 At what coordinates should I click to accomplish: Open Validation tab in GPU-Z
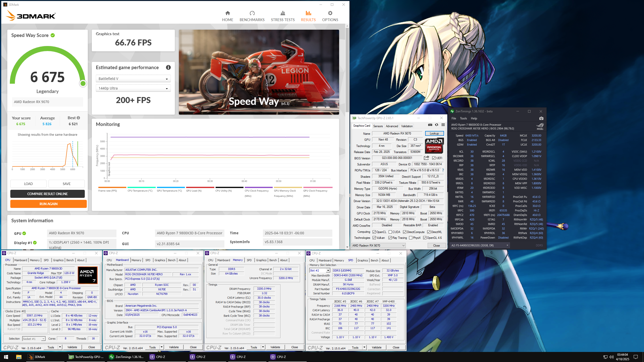click(407, 126)
